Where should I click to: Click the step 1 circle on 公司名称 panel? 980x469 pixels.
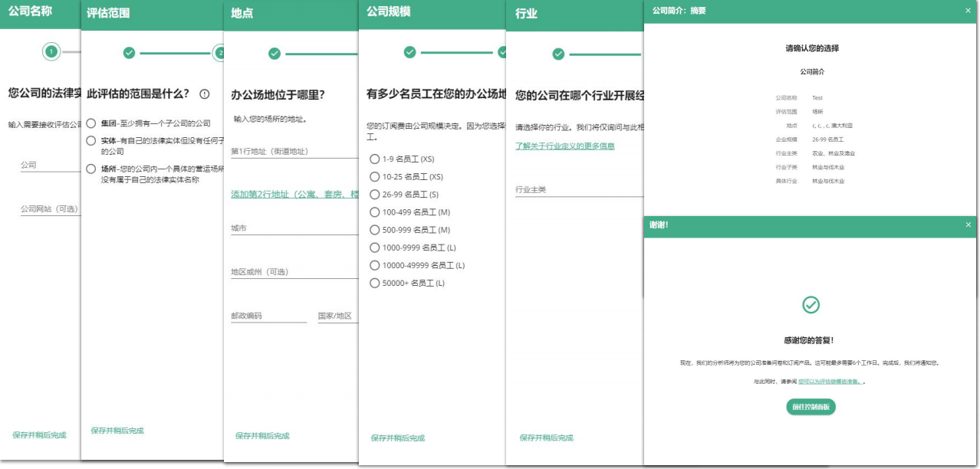(x=50, y=53)
